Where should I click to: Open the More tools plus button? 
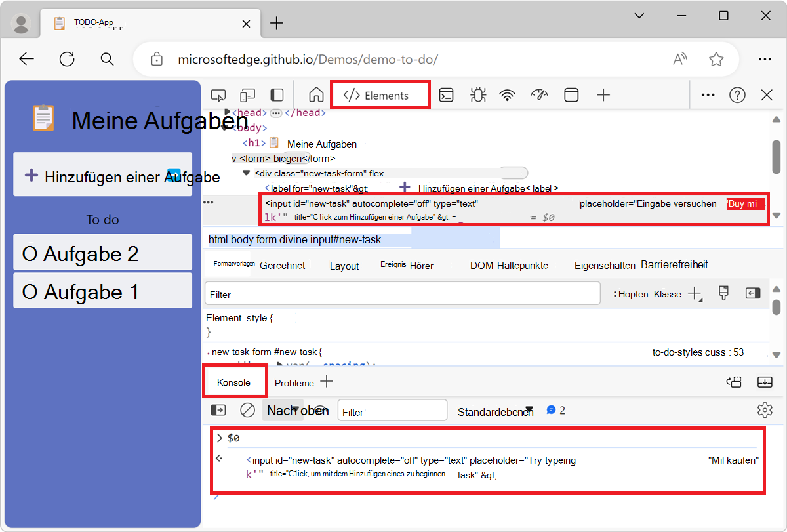click(603, 94)
